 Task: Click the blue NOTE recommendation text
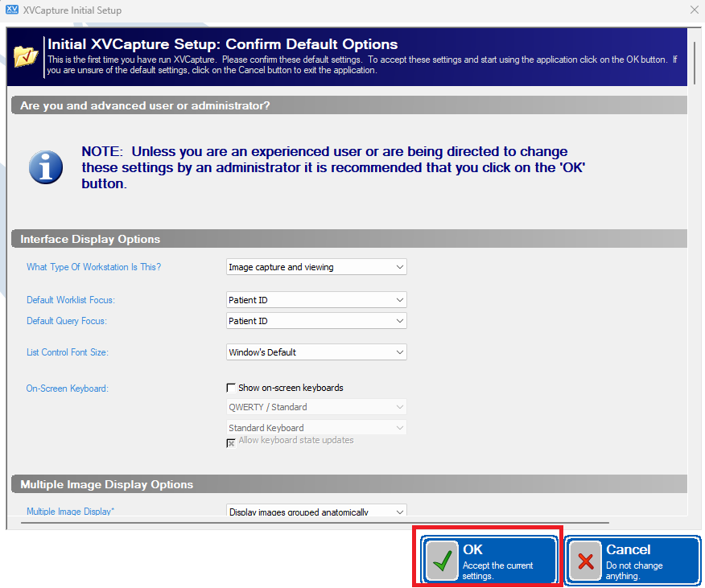tap(333, 167)
